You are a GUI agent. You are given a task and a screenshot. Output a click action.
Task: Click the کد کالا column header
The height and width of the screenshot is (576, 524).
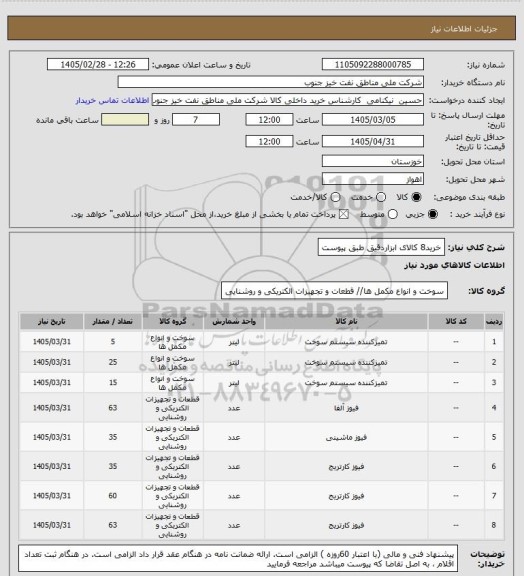point(456,321)
